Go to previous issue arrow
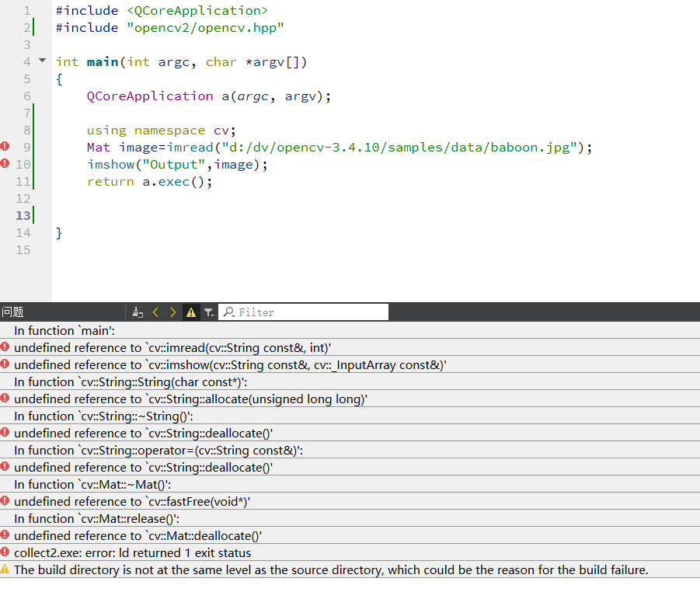Viewport: 700px width, 599px height. coord(156,312)
